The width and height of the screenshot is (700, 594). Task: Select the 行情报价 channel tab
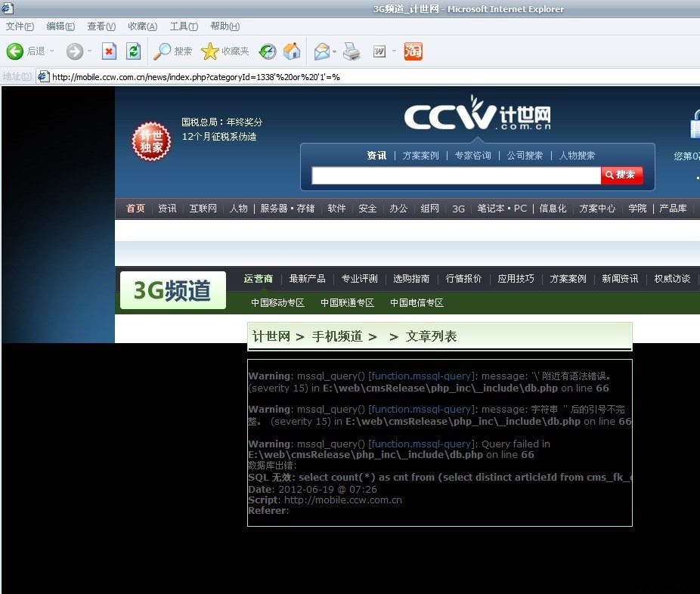463,278
